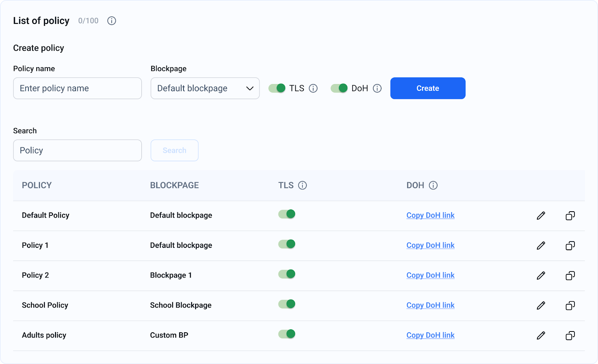
Task: Copy DoH link for Policy 2
Action: [x=431, y=275]
